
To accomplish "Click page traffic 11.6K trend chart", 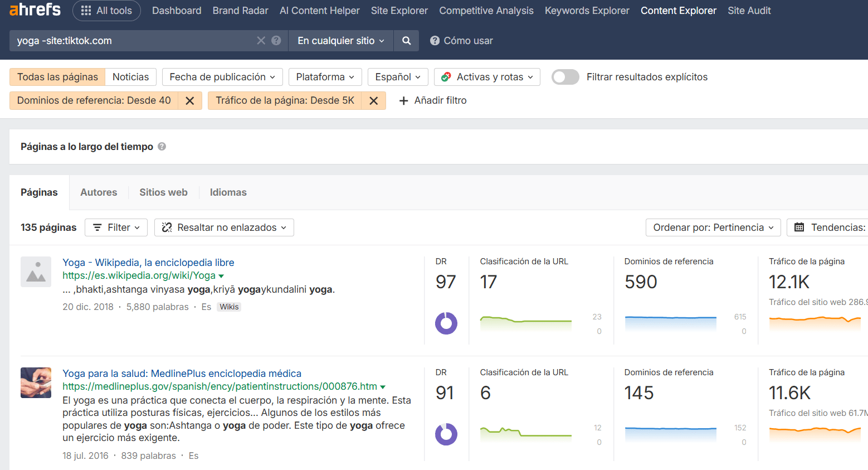I will (x=815, y=434).
